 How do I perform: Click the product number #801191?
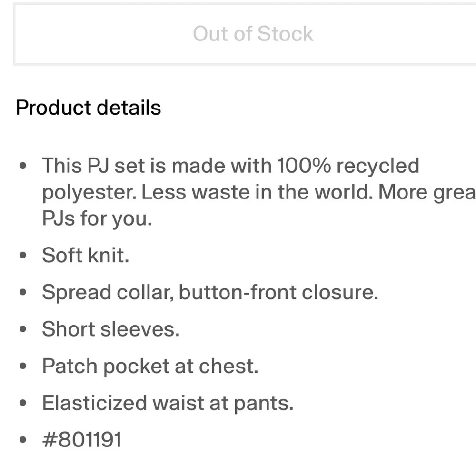pyautogui.click(x=82, y=439)
